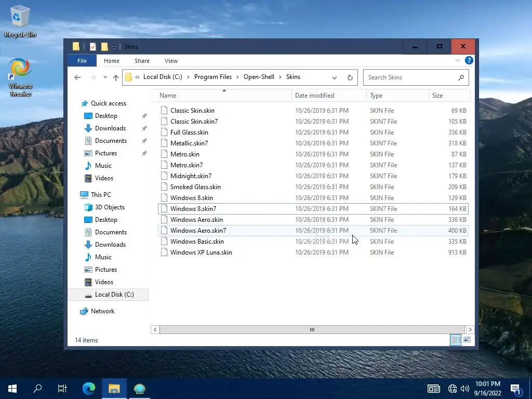
Task: Click the Properties icon in title bar
Action: point(92,47)
